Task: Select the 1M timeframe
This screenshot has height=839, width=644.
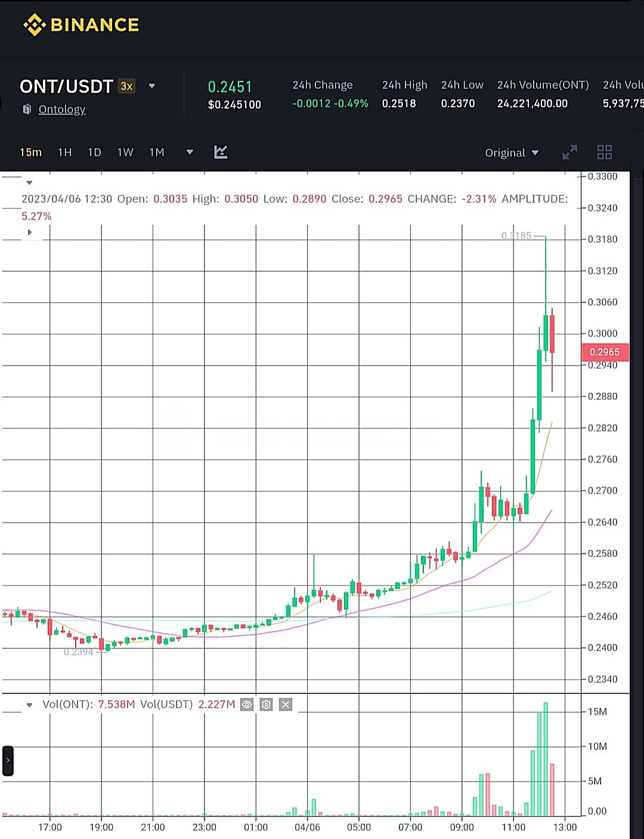Action: pyautogui.click(x=157, y=152)
